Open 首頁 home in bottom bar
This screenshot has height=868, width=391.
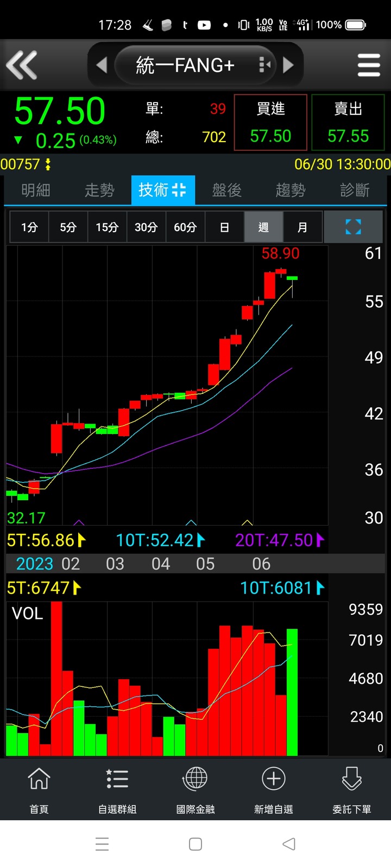point(39,789)
